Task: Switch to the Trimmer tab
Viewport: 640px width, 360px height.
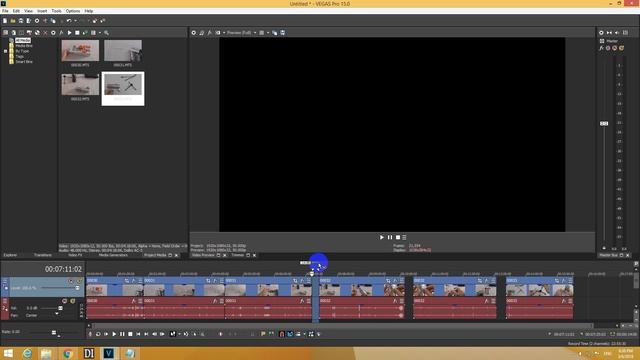Action: click(238, 255)
